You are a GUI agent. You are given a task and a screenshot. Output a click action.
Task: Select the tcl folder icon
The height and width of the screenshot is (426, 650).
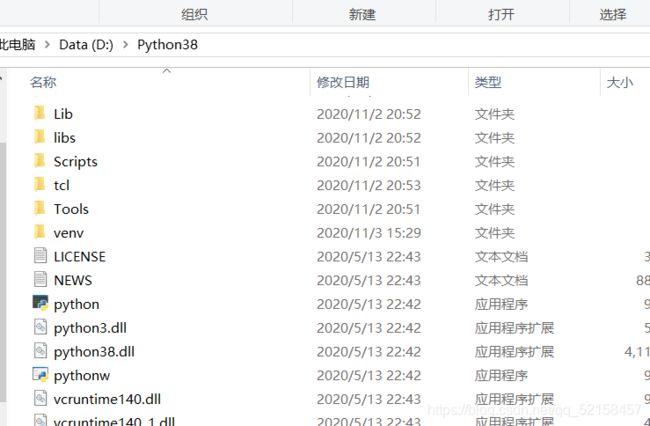pyautogui.click(x=40, y=184)
